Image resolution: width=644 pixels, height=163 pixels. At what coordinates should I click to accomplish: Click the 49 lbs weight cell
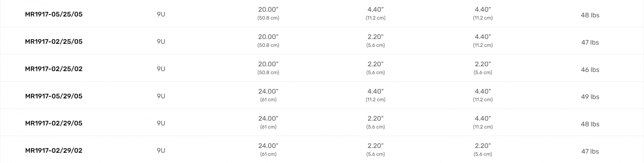coord(590,97)
